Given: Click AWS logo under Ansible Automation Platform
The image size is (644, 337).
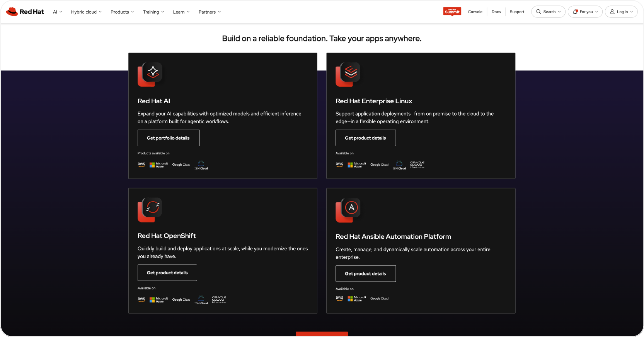Looking at the screenshot, I should (339, 298).
